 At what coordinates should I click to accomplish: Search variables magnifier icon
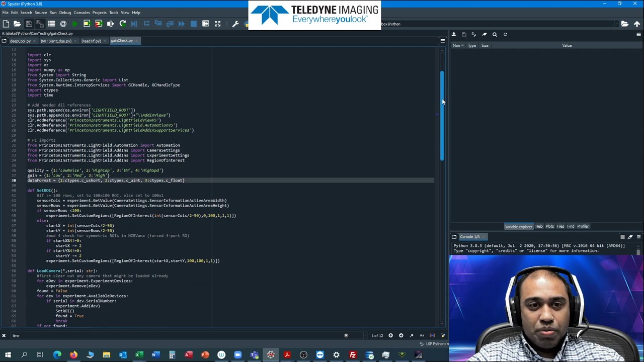tap(495, 34)
